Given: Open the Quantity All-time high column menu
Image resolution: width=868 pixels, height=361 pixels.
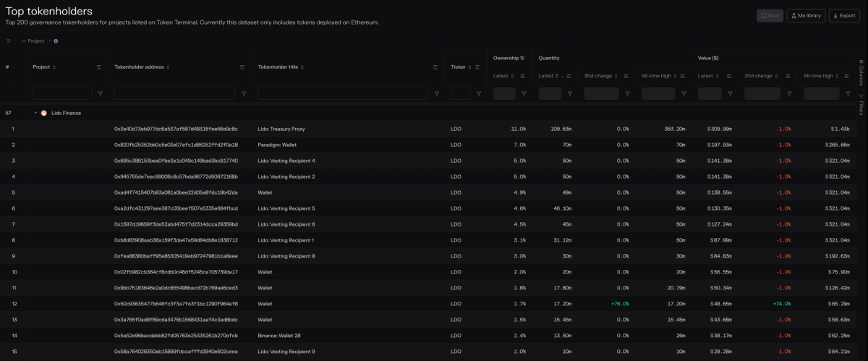Looking at the screenshot, I should [x=684, y=76].
